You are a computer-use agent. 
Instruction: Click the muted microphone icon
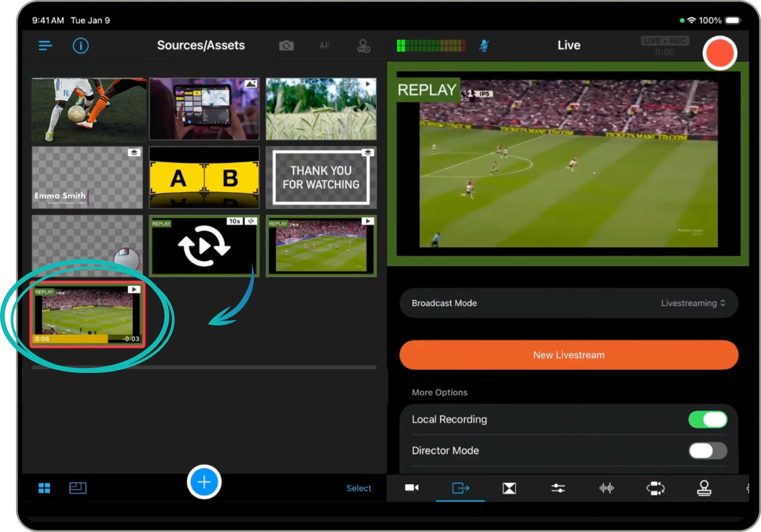484,46
